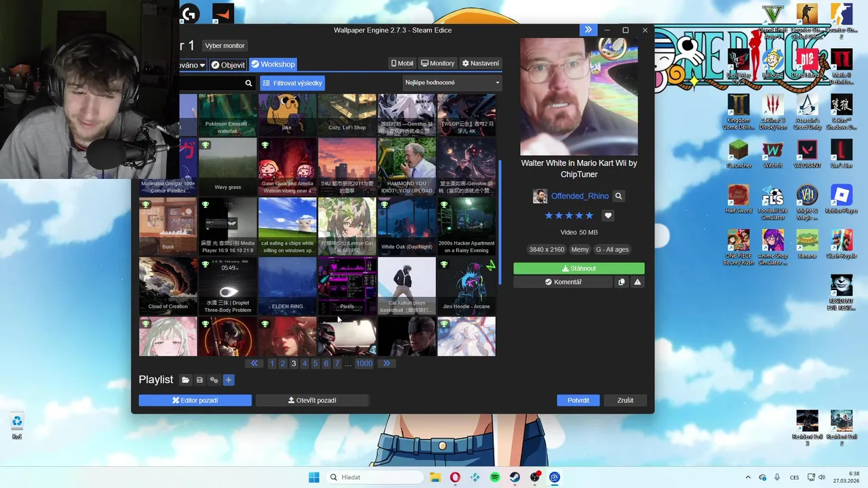The width and height of the screenshot is (868, 488).
Task: Save the playlist with the floppy disk icon
Action: (199, 380)
